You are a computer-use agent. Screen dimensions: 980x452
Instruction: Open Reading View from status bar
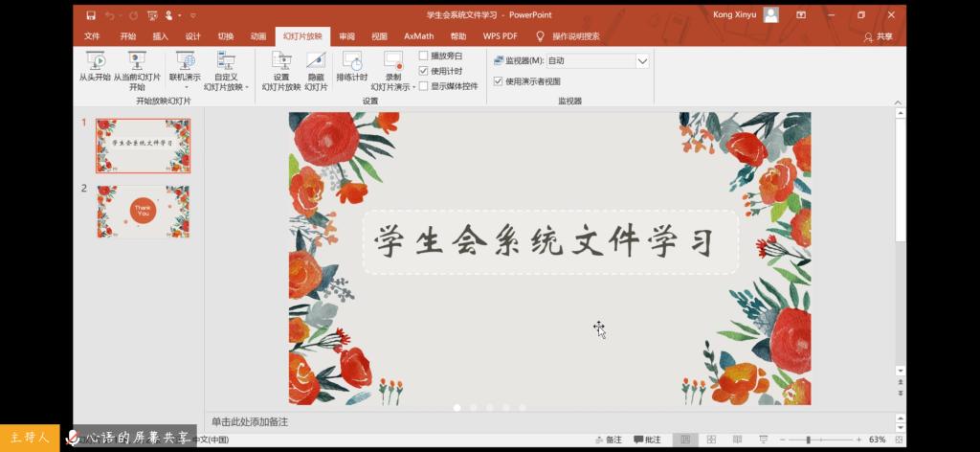(x=734, y=440)
